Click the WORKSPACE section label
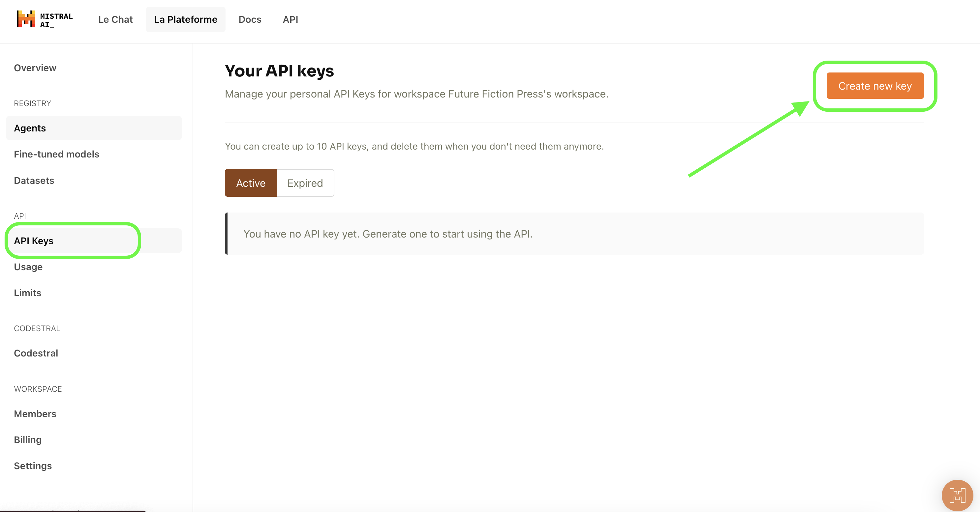This screenshot has height=512, width=980. [x=38, y=389]
